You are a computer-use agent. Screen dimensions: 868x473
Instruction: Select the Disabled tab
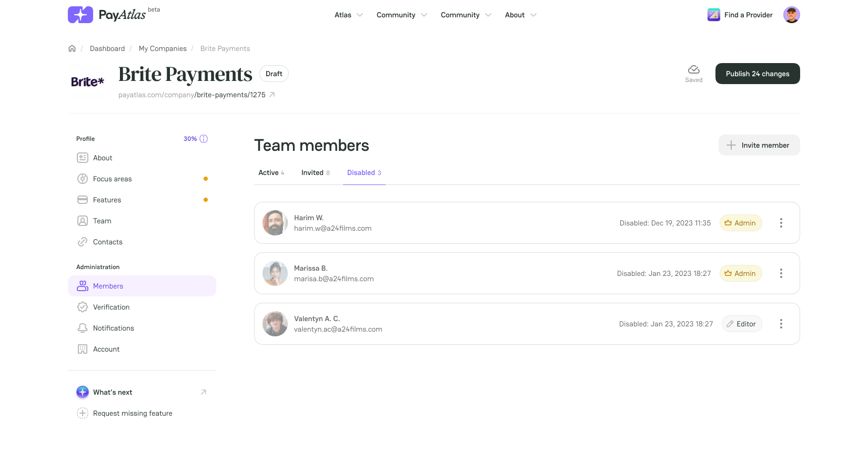click(x=364, y=172)
